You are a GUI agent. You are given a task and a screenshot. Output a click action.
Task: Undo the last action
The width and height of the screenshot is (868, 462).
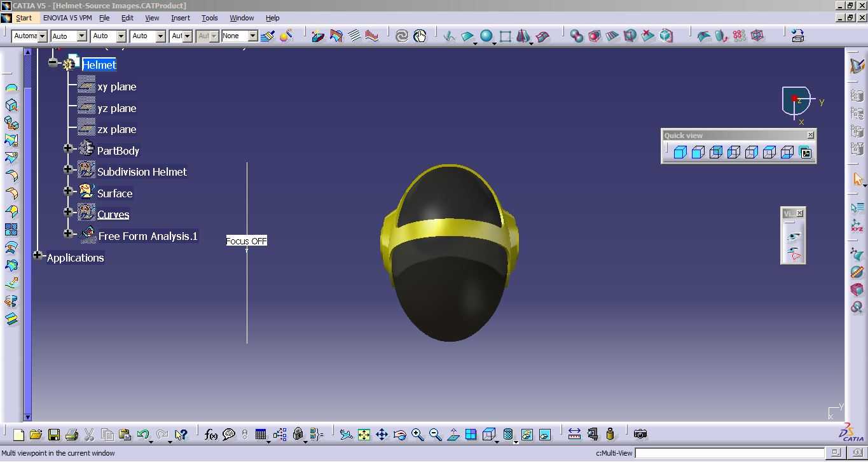point(143,435)
